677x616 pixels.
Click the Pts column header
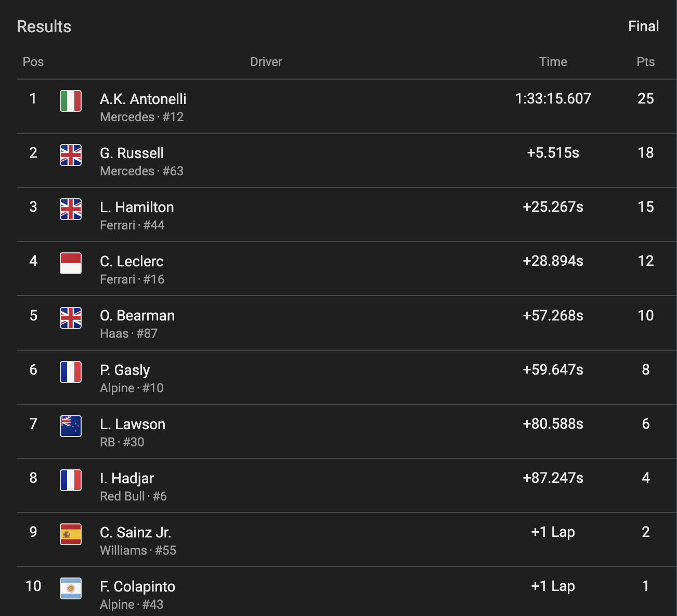[645, 62]
